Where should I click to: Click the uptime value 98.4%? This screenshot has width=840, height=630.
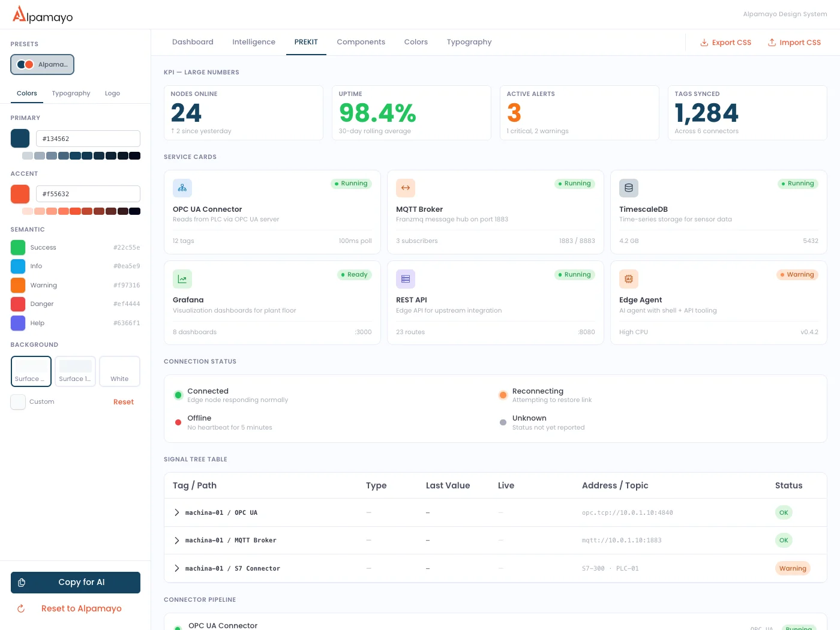377,113
